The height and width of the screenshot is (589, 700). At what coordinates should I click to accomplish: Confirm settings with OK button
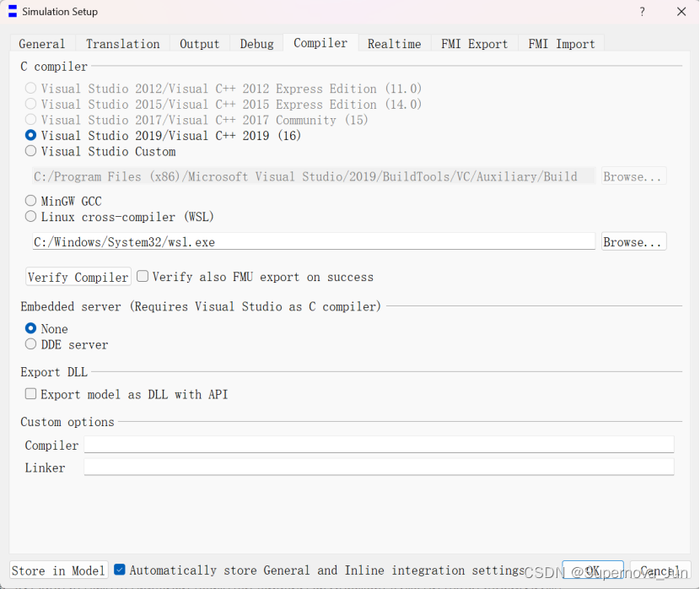592,570
